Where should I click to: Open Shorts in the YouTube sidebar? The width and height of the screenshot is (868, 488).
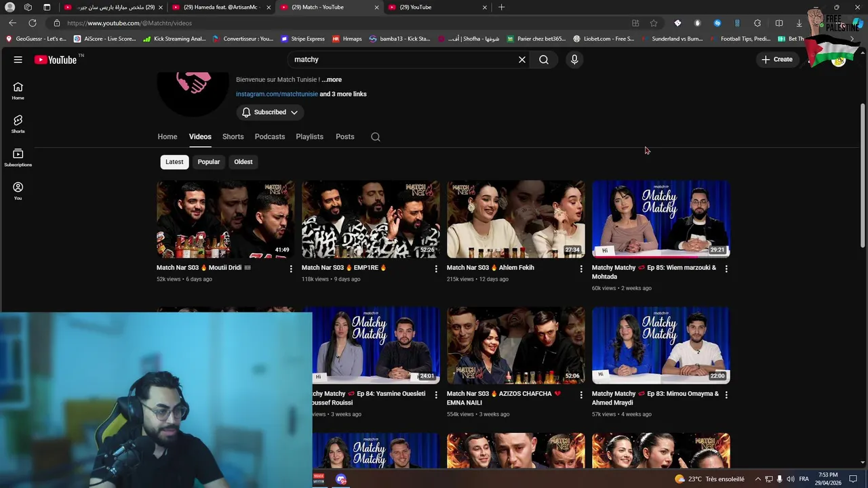[18, 124]
